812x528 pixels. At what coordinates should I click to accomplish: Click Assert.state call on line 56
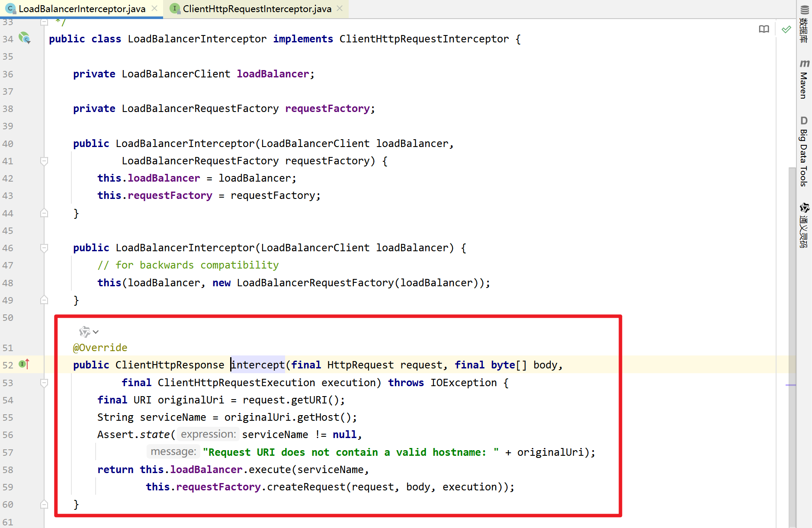click(x=134, y=435)
